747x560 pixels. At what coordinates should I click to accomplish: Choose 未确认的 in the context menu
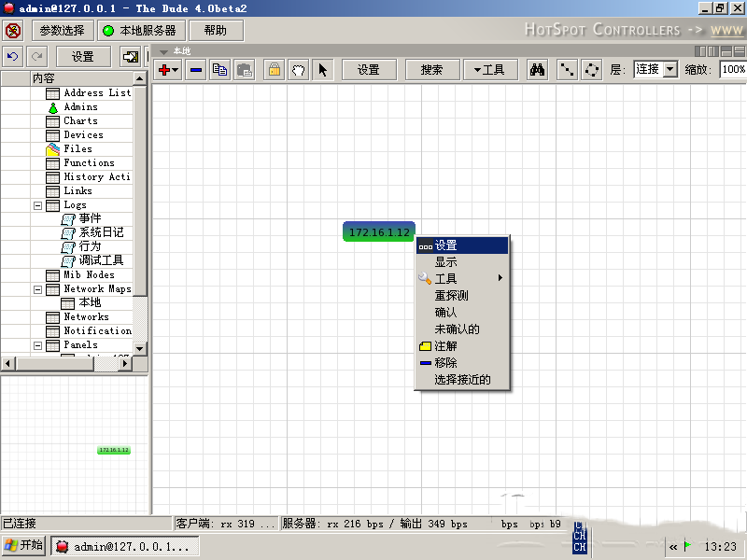[462, 329]
